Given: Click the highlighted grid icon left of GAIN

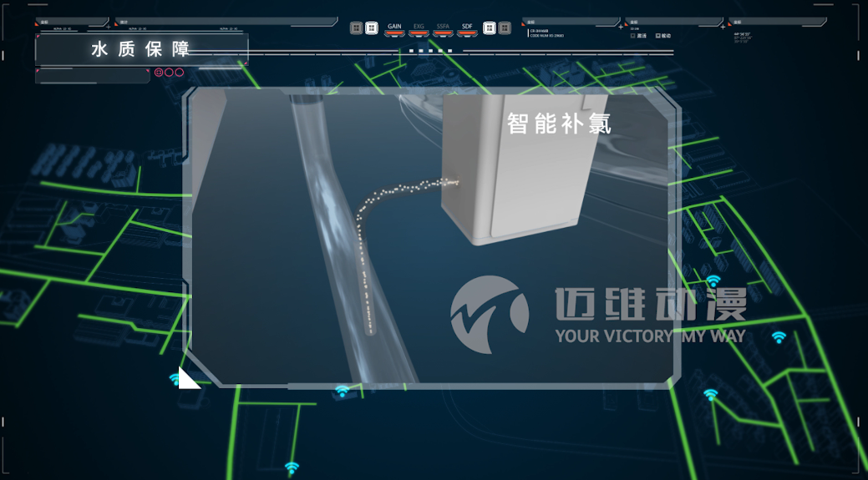Looking at the screenshot, I should [x=372, y=28].
